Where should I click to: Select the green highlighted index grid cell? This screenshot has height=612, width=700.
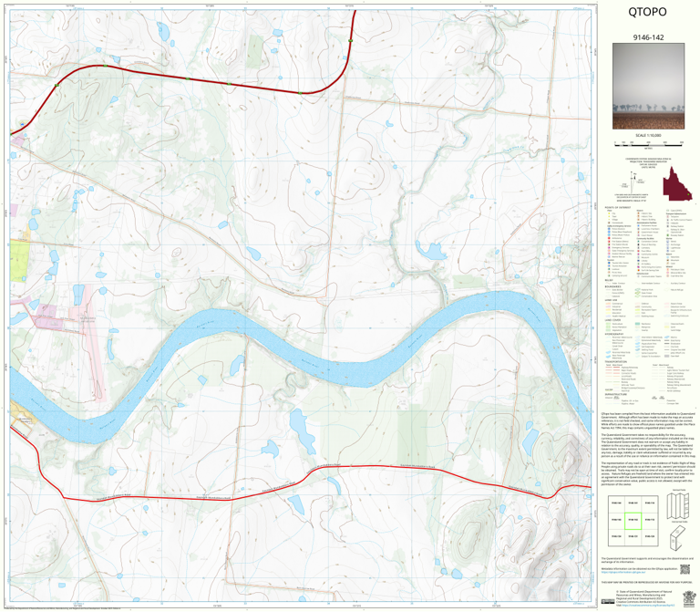tap(633, 521)
